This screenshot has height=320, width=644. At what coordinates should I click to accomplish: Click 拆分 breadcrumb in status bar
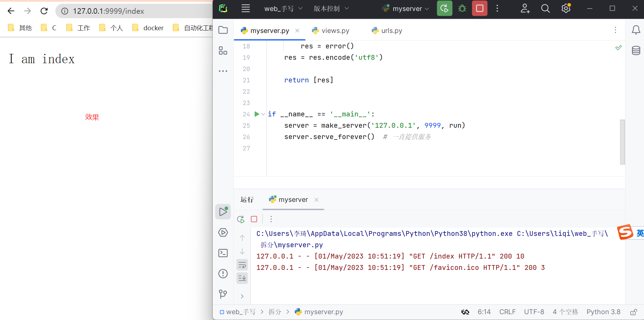coord(275,312)
